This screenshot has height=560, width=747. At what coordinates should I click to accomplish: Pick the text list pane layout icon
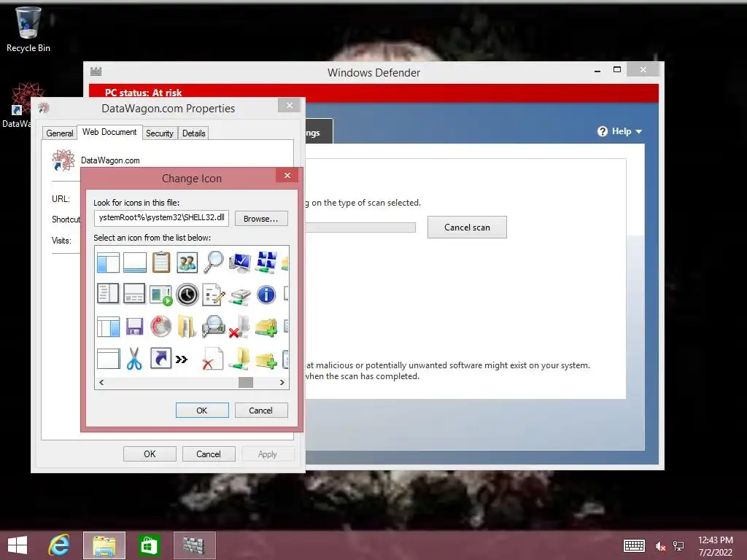108,294
